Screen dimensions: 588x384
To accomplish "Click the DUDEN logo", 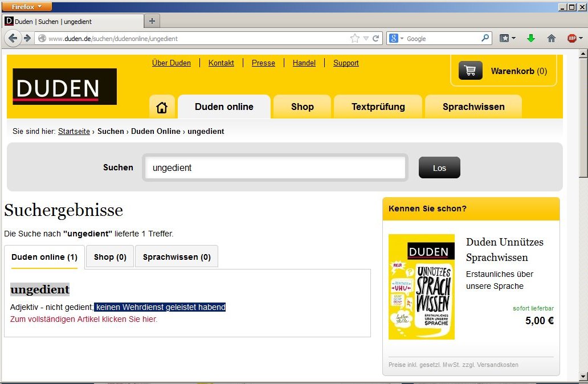I will (x=65, y=87).
